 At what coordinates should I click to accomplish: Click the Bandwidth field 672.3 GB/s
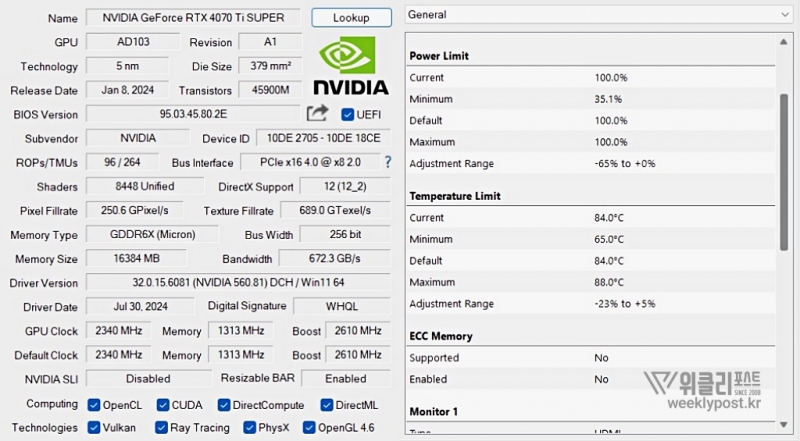click(335, 258)
